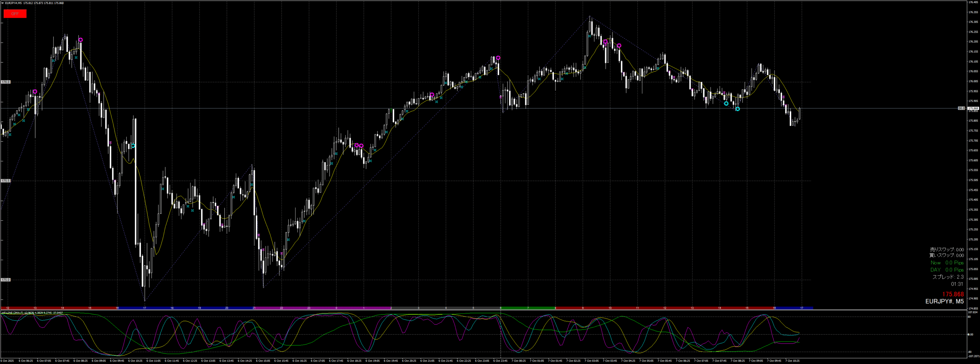Screen dimensions: 980x364
Task: Click the 176.0 price level label
Action: (x=6, y=82)
